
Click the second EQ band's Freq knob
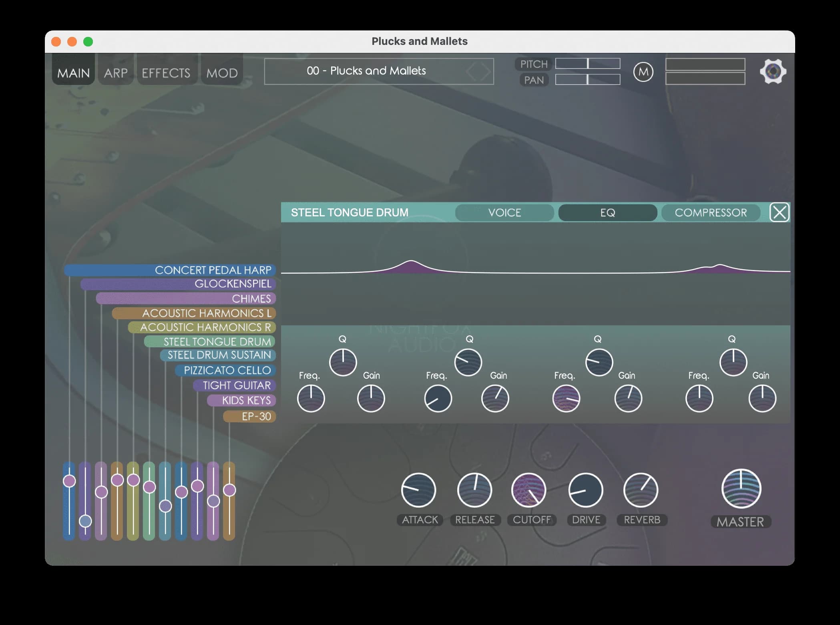click(x=438, y=398)
